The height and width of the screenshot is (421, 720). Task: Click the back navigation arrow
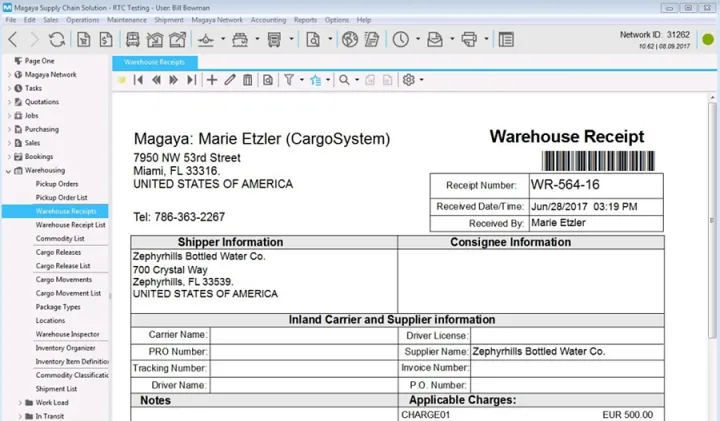[13, 40]
